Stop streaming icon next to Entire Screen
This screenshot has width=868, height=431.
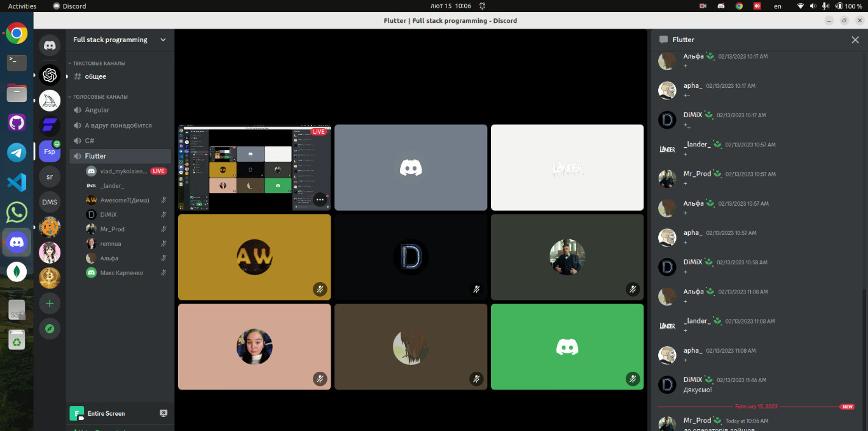[163, 413]
